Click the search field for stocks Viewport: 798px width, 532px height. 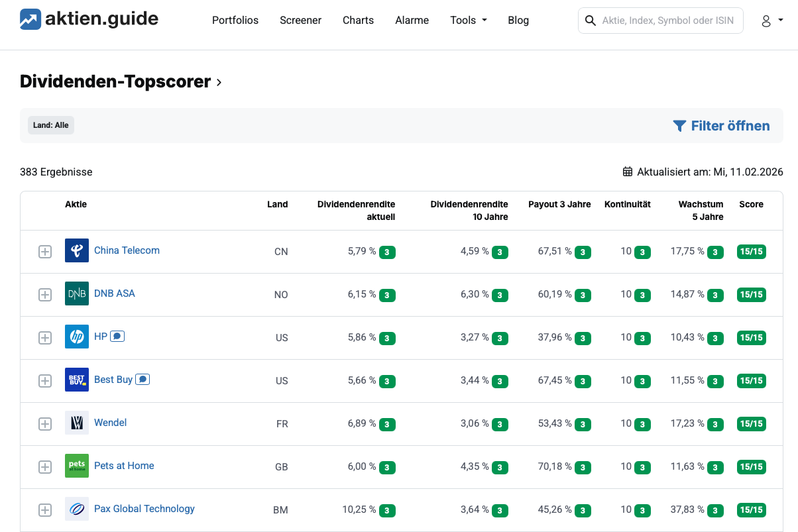[667, 21]
